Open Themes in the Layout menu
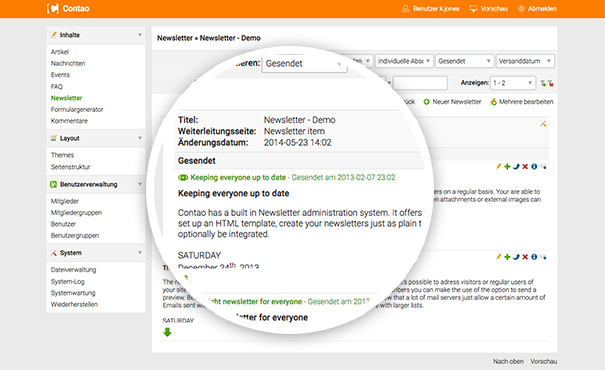 [62, 155]
